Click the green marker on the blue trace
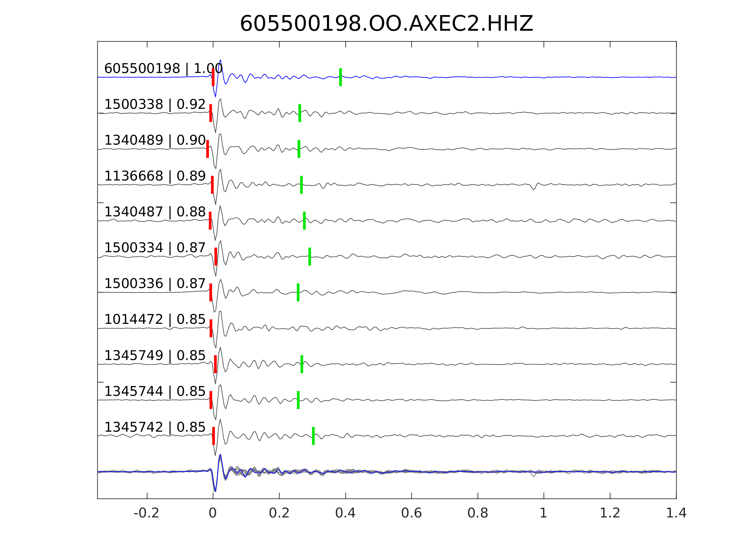Screen dimensions: 747x560 [x=340, y=77]
